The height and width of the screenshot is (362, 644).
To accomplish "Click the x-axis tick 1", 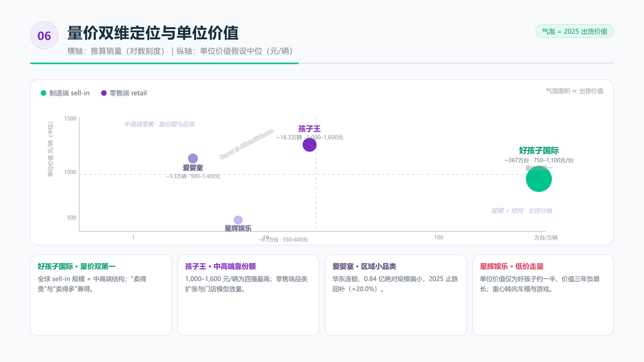I will (x=133, y=237).
